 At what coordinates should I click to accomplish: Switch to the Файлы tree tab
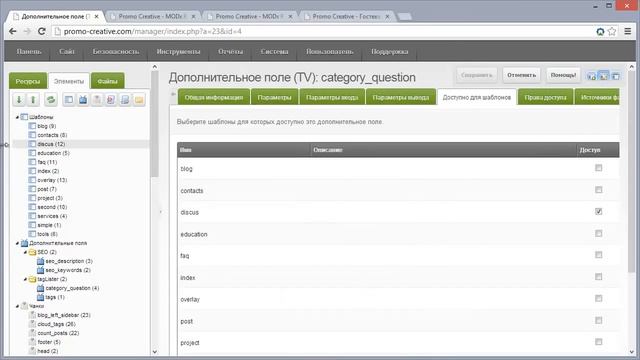(108, 81)
